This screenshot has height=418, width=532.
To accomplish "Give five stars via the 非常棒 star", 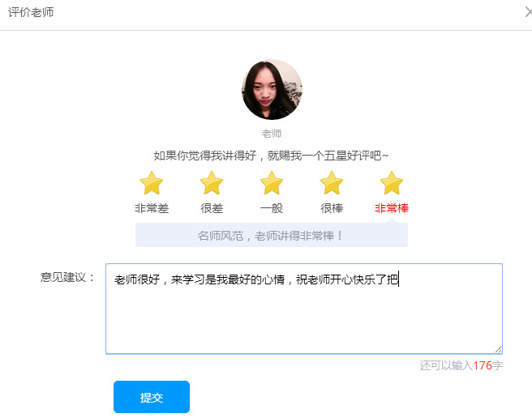I will tap(392, 183).
